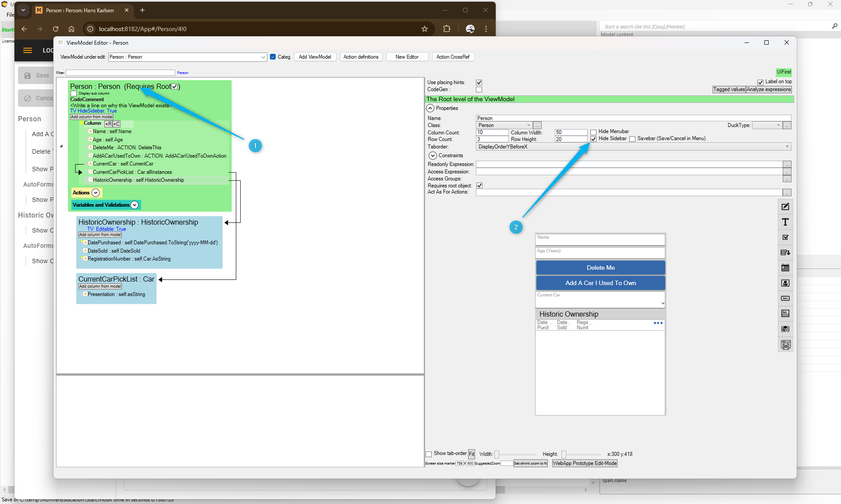The height and width of the screenshot is (504, 841).
Task: Choose the calendar date picker tool icon
Action: pyautogui.click(x=785, y=268)
